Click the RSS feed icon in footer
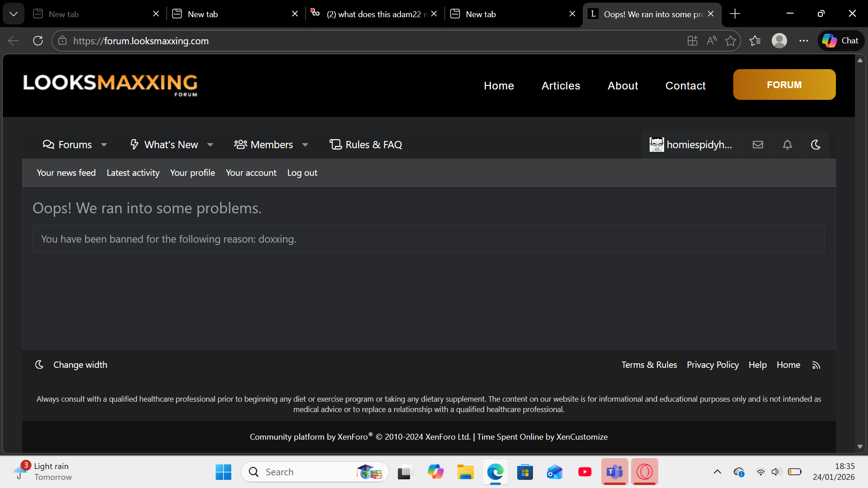868x488 pixels. point(816,365)
